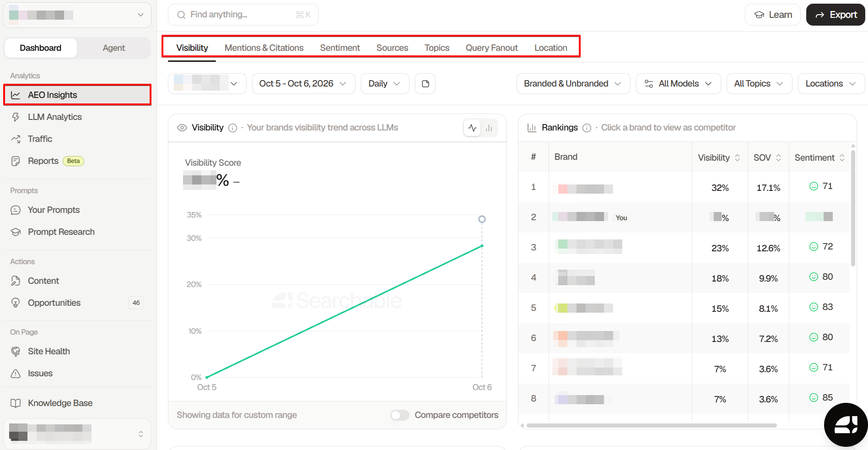Switch to the Mentions & Citations tab
Image resolution: width=868 pixels, height=450 pixels.
(264, 48)
